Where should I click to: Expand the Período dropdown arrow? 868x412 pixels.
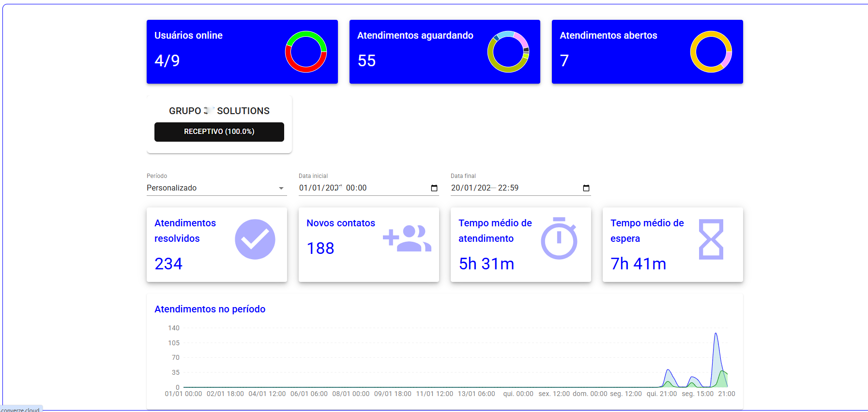click(x=281, y=188)
